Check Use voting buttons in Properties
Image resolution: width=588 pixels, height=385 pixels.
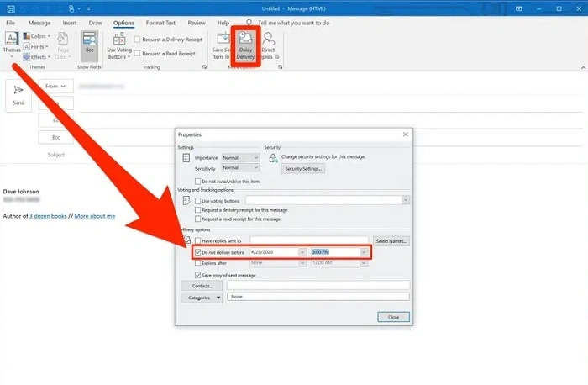click(x=197, y=201)
